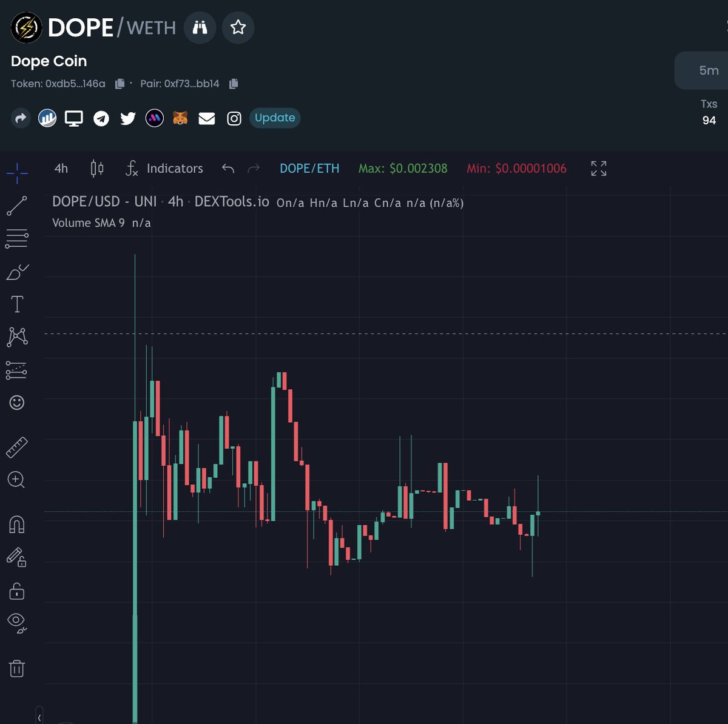
Task: Open the candle style selector
Action: [x=97, y=169]
